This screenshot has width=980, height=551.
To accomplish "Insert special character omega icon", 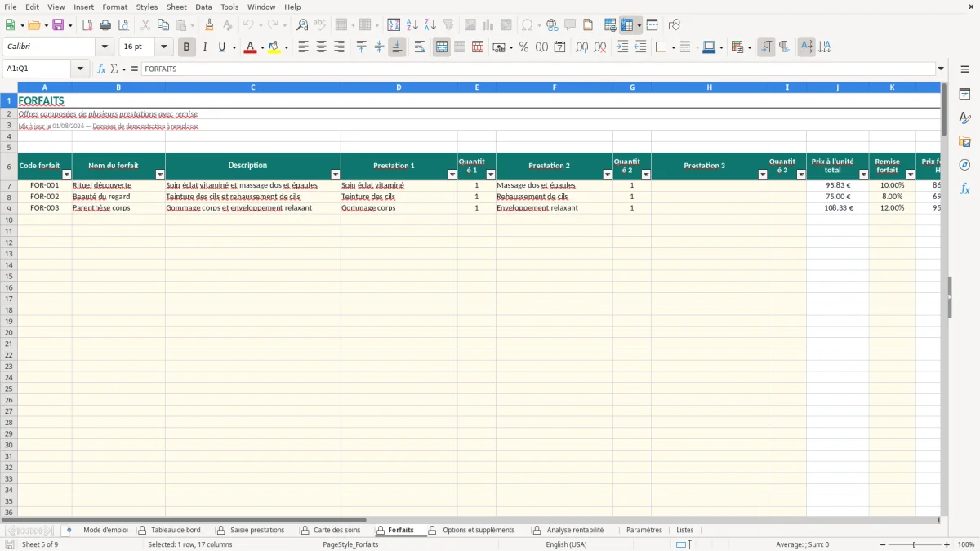I will point(528,25).
